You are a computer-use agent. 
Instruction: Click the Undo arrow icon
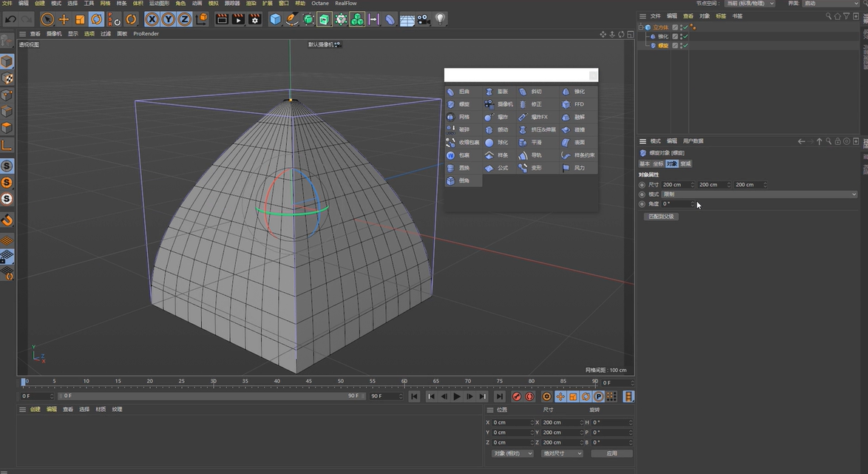point(10,19)
